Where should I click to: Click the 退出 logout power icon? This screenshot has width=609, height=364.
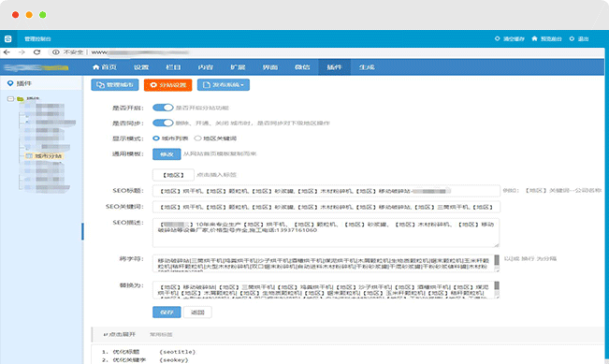pos(572,39)
